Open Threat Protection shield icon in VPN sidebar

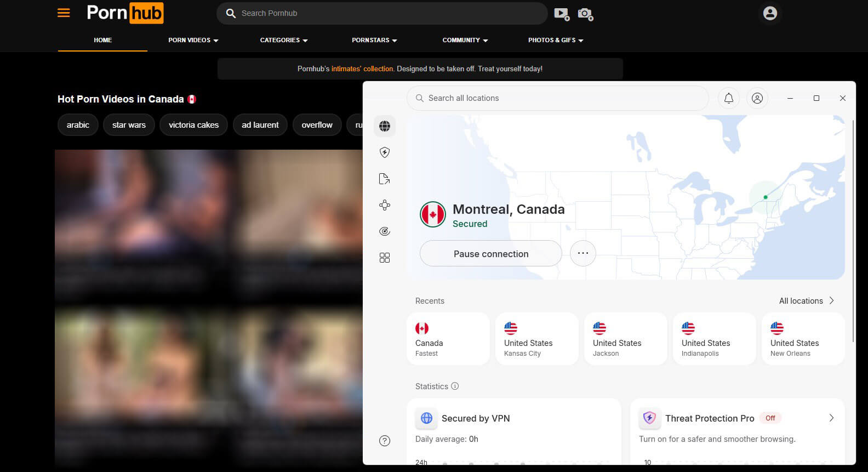click(385, 152)
